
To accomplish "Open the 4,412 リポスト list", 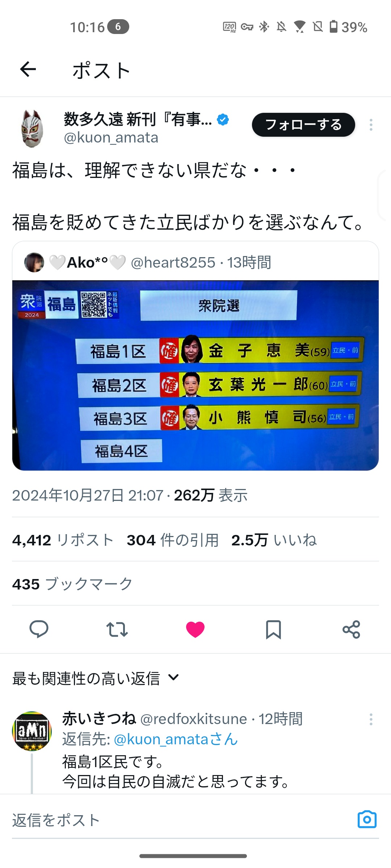I will 63,540.
